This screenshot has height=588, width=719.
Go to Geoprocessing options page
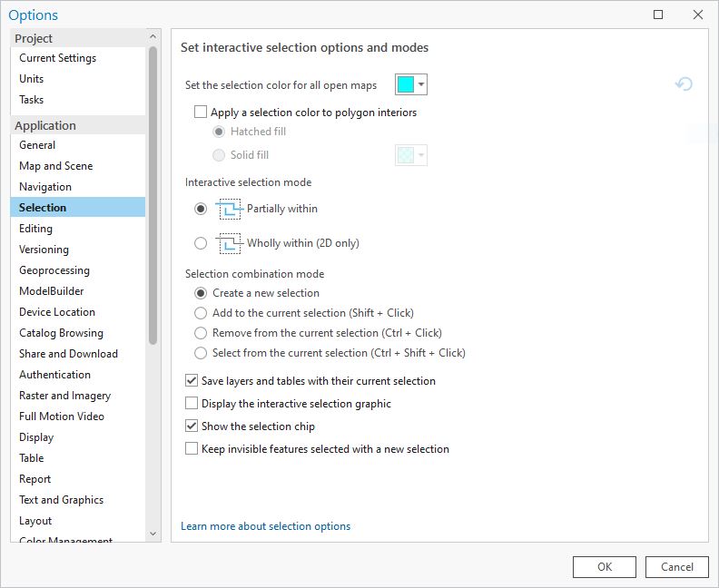[54, 270]
